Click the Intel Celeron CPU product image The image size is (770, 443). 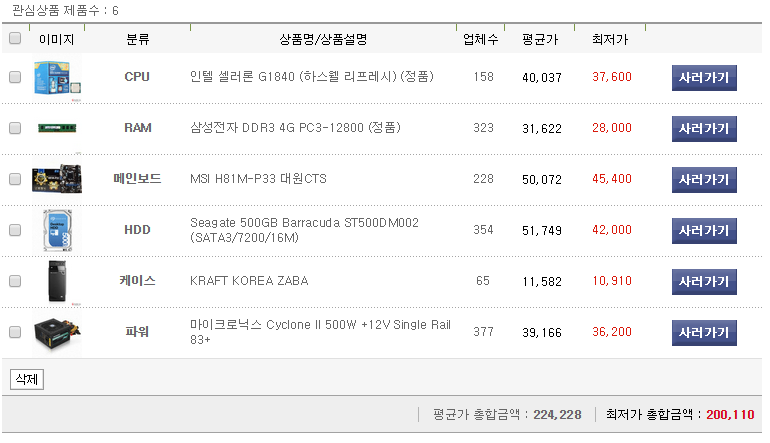click(x=57, y=77)
